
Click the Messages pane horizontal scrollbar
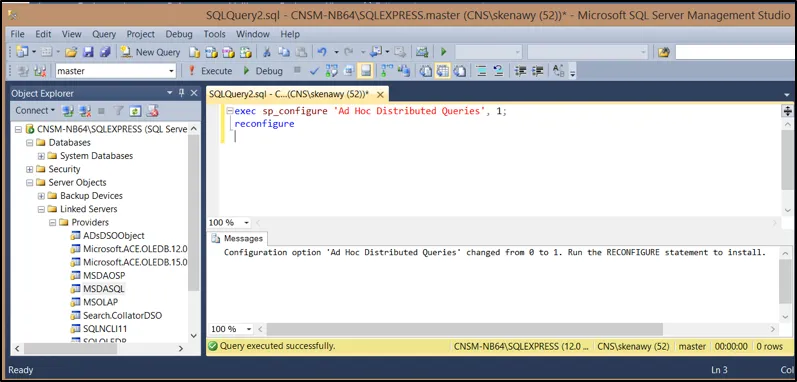point(465,329)
